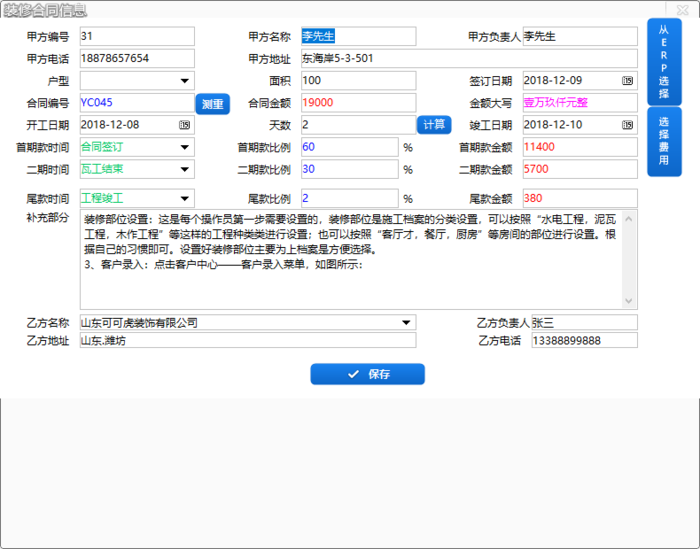Click the 甲方名称 field with 李先生
This screenshot has height=549, width=700.
point(358,36)
